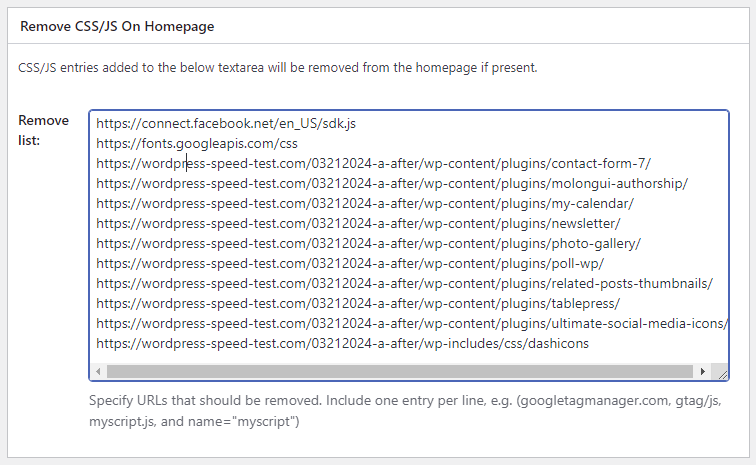Click the connect.facebook.net sdk.js line
Image resolution: width=756 pixels, height=465 pixels.
pyautogui.click(x=226, y=123)
